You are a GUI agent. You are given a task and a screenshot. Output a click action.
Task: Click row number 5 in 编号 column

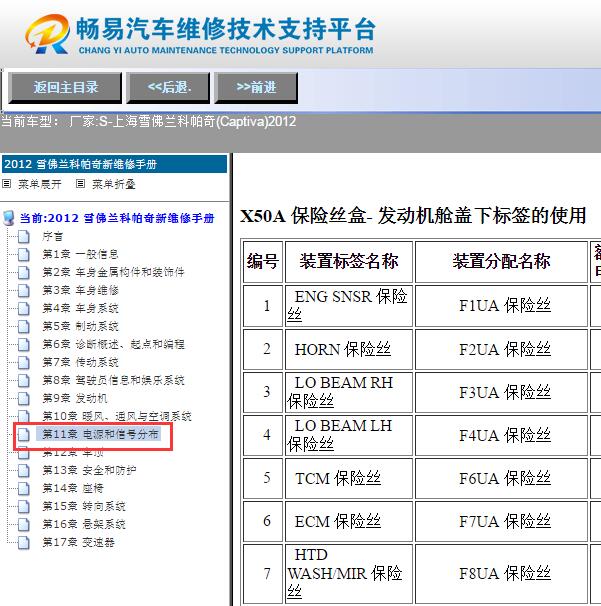[263, 478]
